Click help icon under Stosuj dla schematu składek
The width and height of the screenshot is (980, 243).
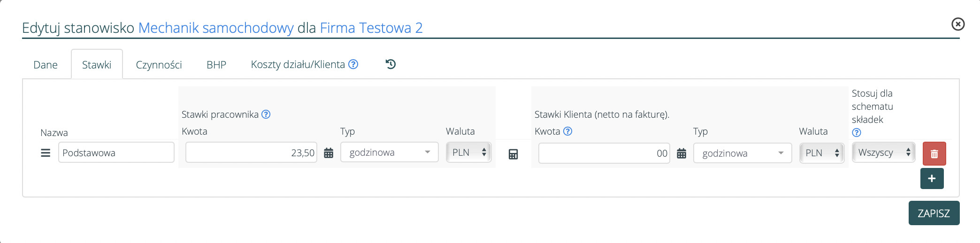coord(857,133)
